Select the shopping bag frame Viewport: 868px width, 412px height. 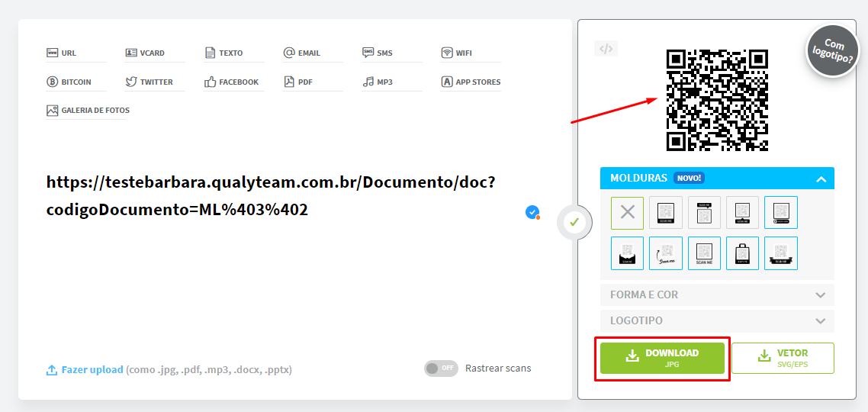tap(743, 253)
